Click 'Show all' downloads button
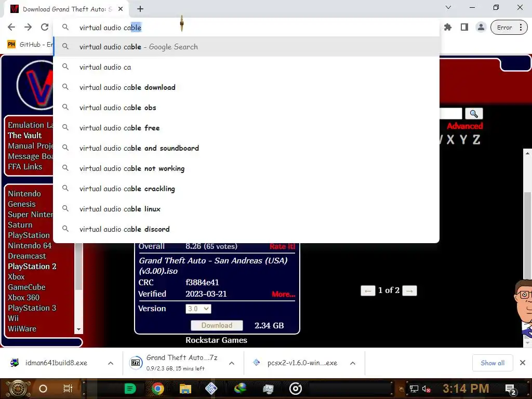Screen dimensions: 532x399 [x=493, y=363]
